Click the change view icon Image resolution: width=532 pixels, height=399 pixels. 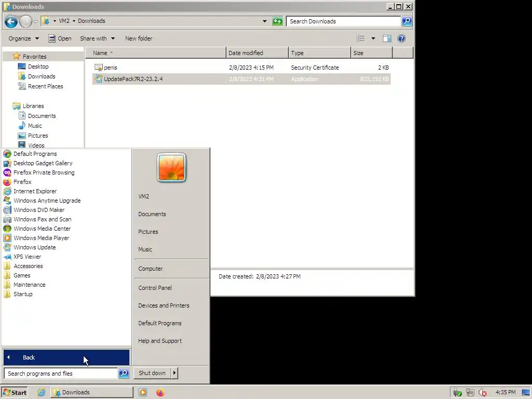361,38
